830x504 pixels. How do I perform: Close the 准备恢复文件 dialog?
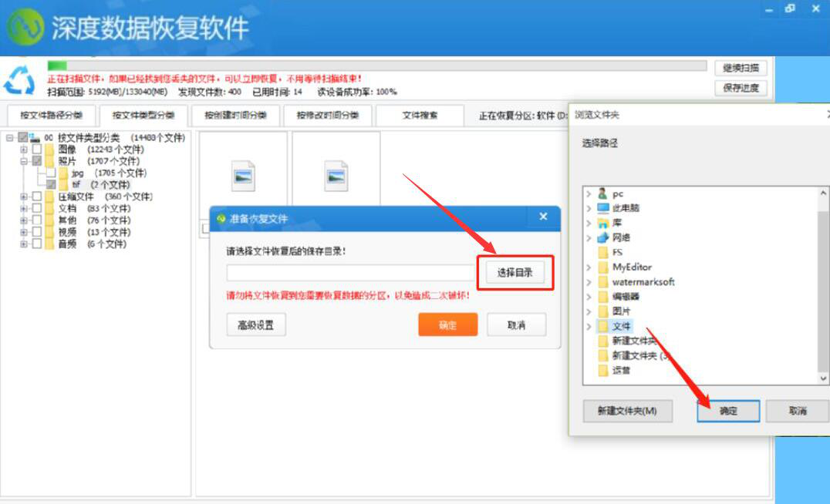pyautogui.click(x=543, y=217)
